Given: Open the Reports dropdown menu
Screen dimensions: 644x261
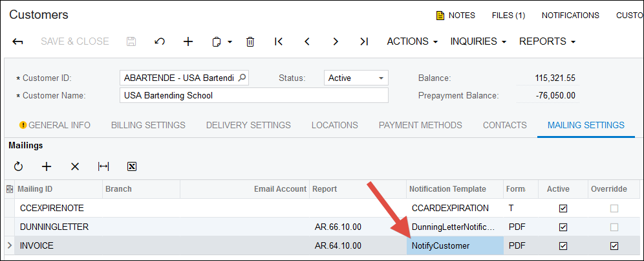Looking at the screenshot, I should point(547,41).
